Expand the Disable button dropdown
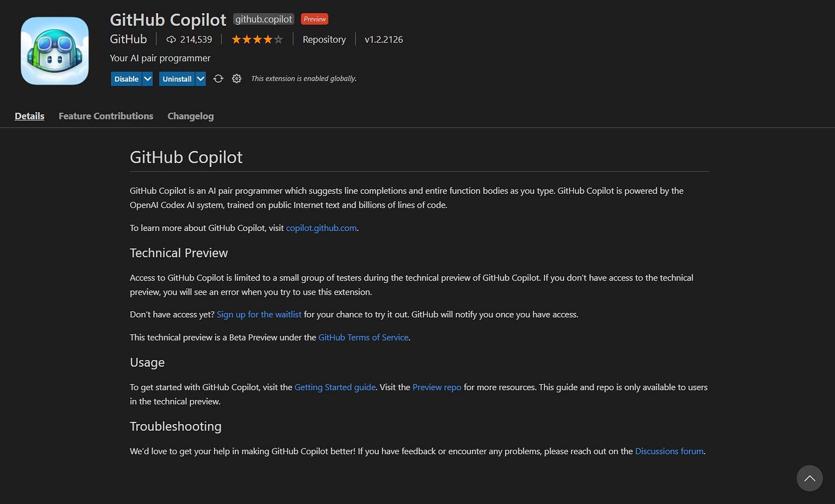 (x=147, y=78)
